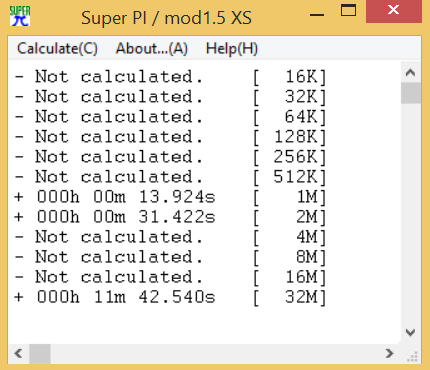Click the 32M result 11m 42.540s row

tap(171, 297)
